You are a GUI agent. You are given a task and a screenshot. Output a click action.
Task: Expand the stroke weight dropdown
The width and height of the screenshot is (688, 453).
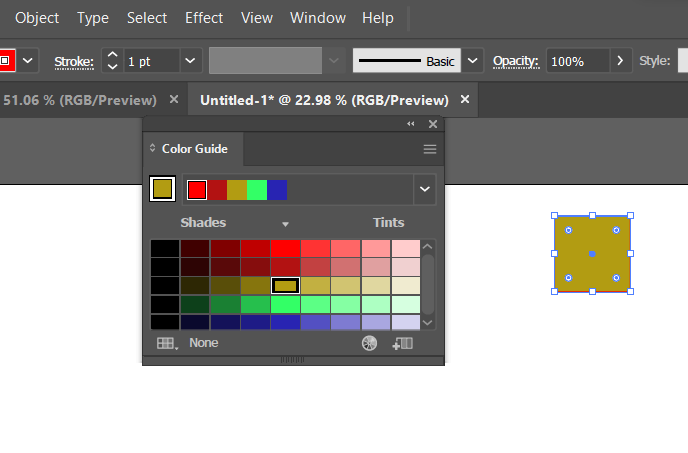pyautogui.click(x=190, y=61)
